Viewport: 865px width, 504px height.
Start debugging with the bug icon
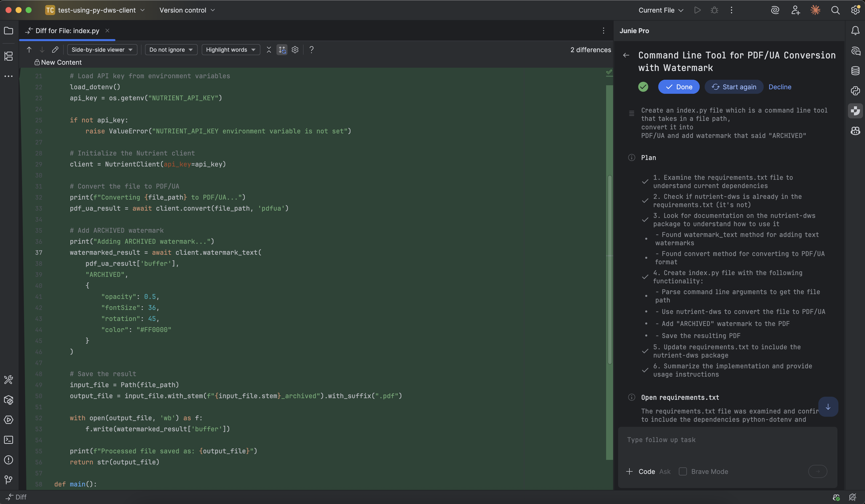(714, 10)
